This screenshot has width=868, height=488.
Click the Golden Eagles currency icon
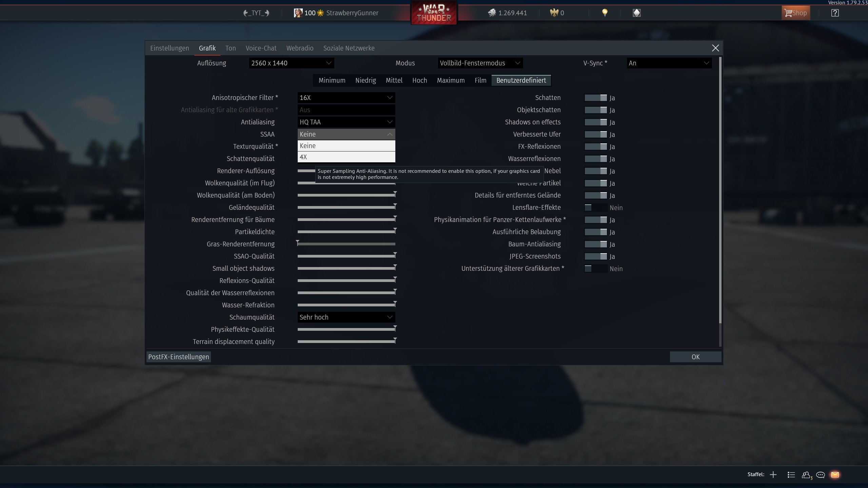point(554,13)
